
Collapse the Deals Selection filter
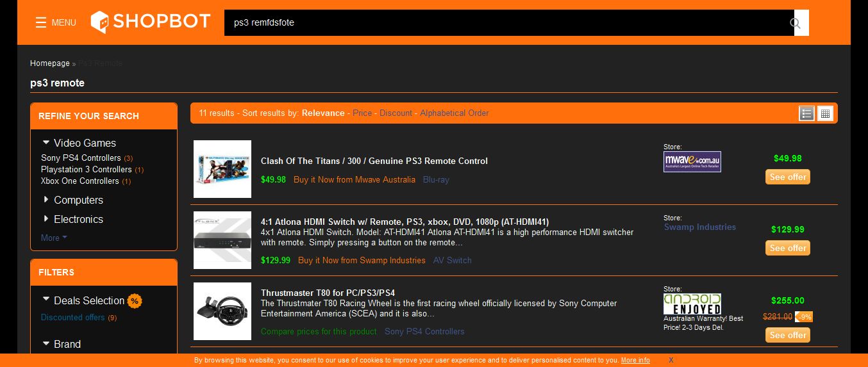point(83,300)
